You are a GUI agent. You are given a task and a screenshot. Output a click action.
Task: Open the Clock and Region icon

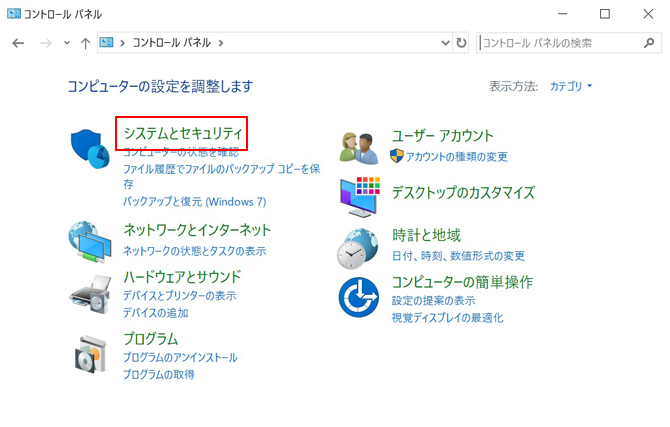358,248
